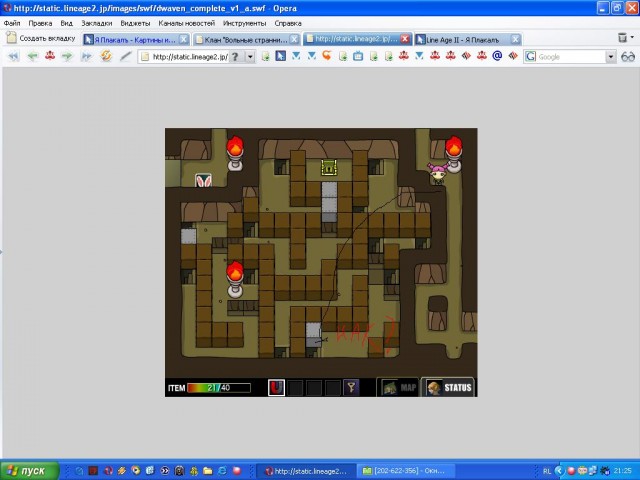
Task: Expand the Google search engine dropdown
Action: 611,57
